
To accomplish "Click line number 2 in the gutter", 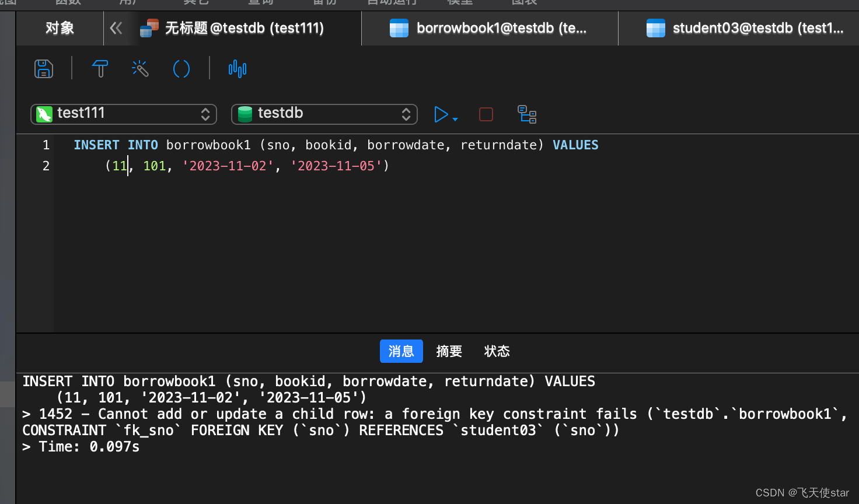I will coord(46,166).
